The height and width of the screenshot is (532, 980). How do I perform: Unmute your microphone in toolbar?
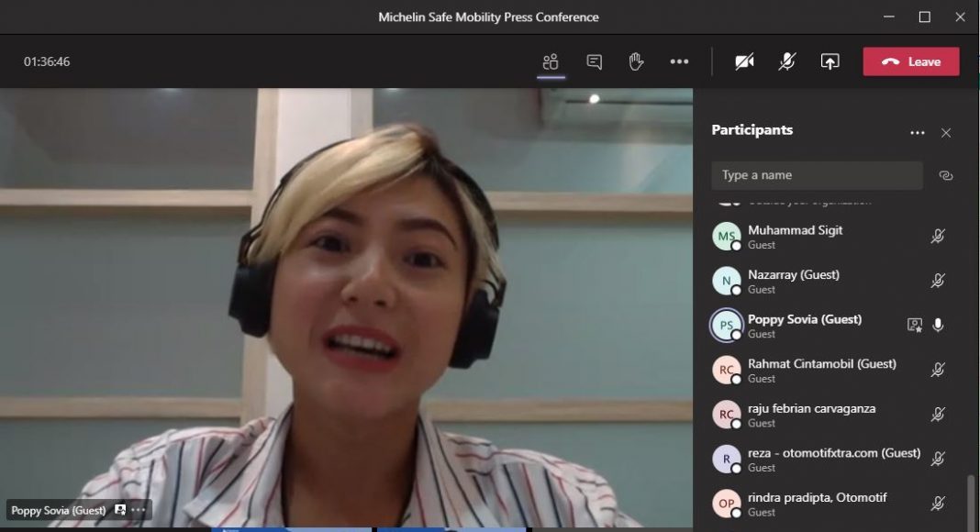tap(786, 61)
